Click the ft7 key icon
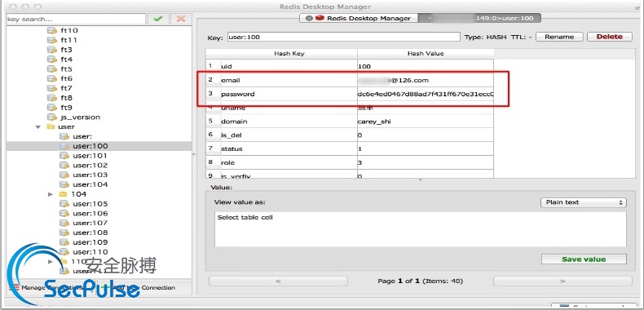The height and width of the screenshot is (310, 644). coord(52,88)
